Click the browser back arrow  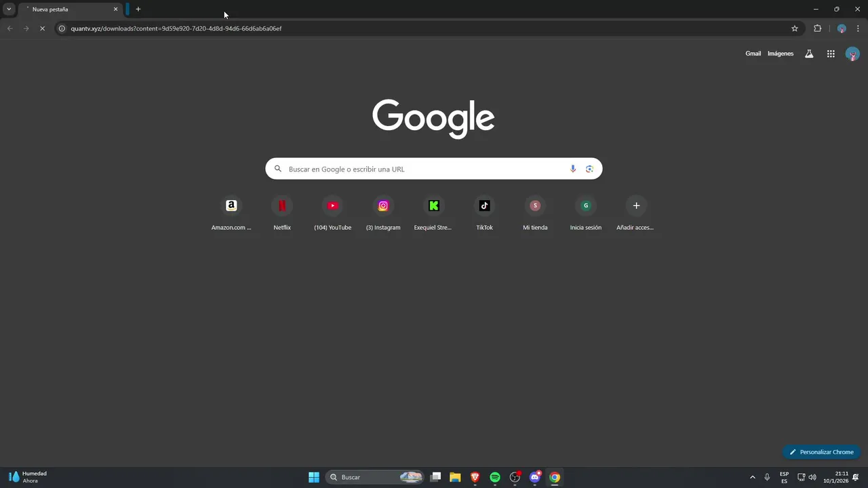pos(9,28)
